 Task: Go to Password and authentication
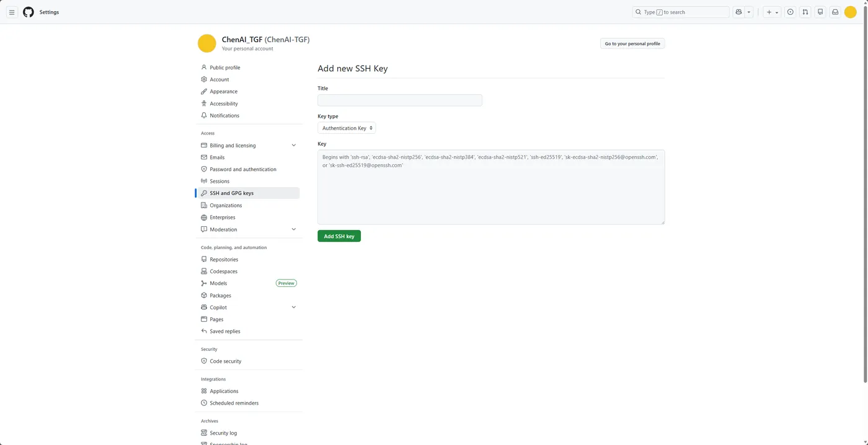pyautogui.click(x=242, y=169)
